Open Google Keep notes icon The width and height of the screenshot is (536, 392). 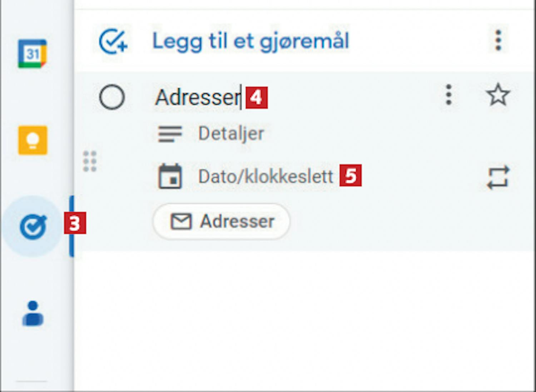33,140
